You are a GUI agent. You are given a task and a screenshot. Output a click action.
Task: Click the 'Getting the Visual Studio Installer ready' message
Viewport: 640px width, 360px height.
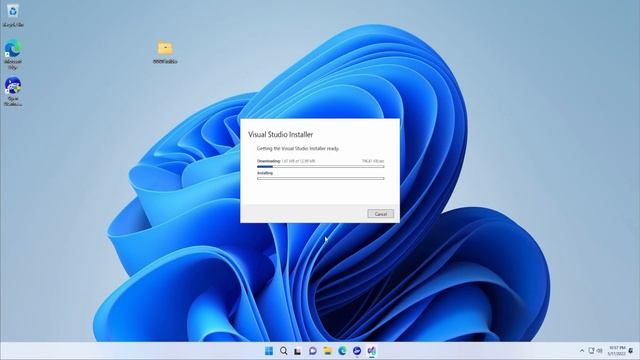tap(298, 149)
